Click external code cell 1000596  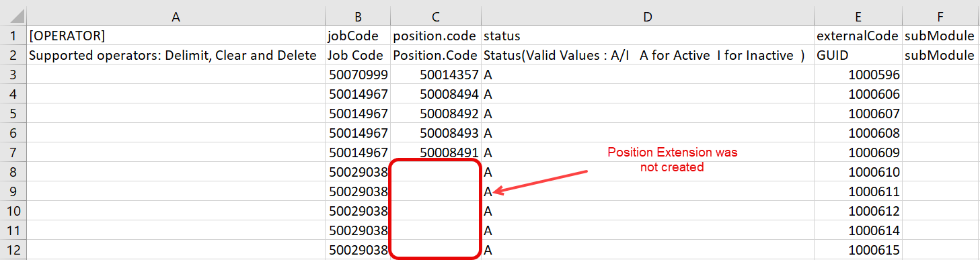858,76
